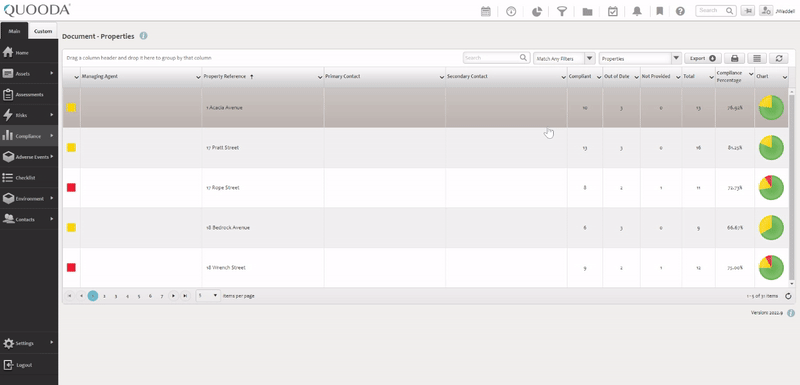Expand the Adverse Events sidebar menu

[52, 157]
